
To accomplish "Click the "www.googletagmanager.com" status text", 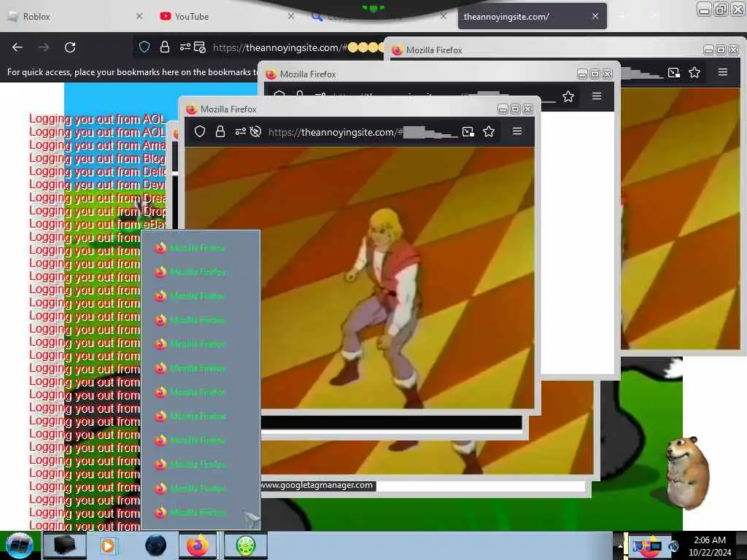I will point(318,485).
